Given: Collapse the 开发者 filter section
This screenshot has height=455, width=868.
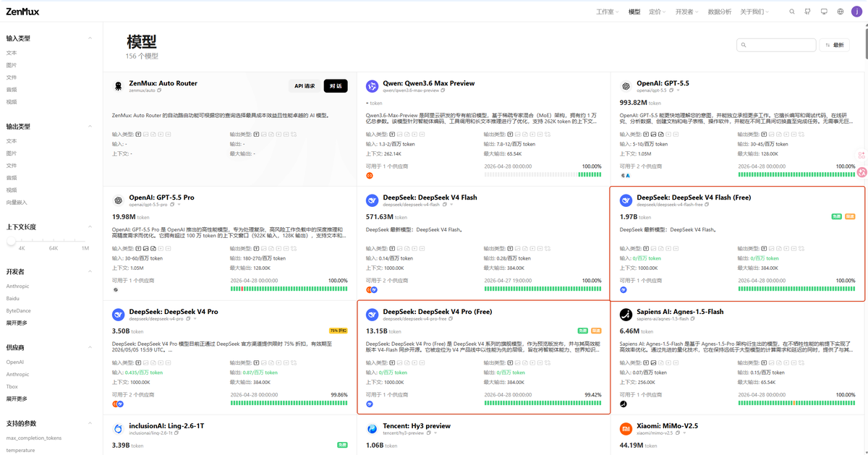Looking at the screenshot, I should pyautogui.click(x=90, y=271).
